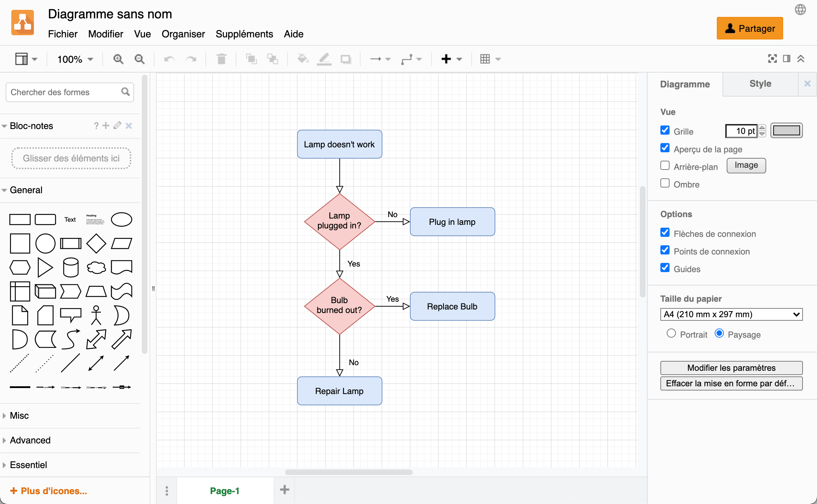Select the zoom in tool
Viewport: 817px width, 504px height.
(x=118, y=59)
